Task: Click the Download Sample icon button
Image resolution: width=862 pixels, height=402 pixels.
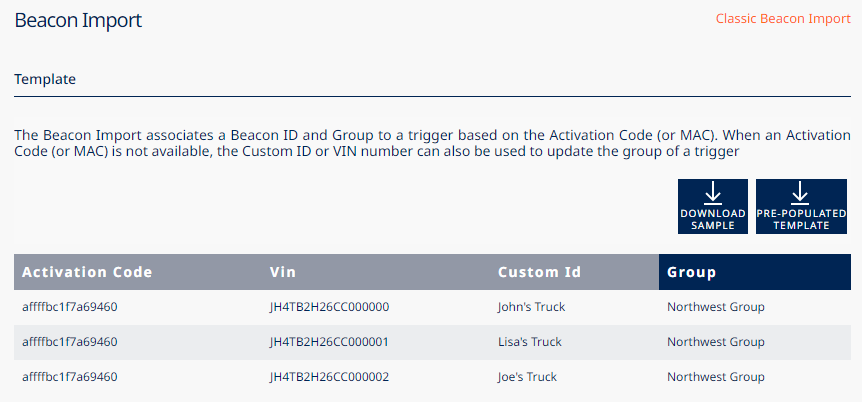Action: pos(712,207)
